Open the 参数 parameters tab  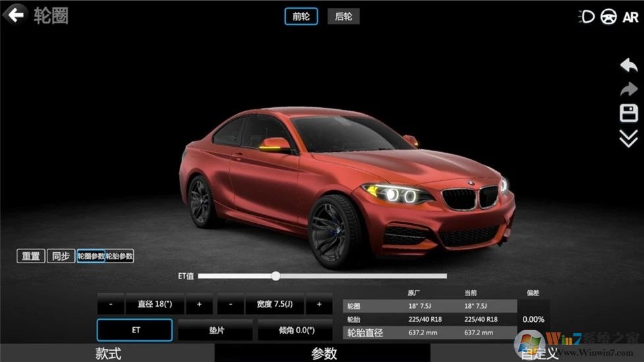click(x=323, y=353)
